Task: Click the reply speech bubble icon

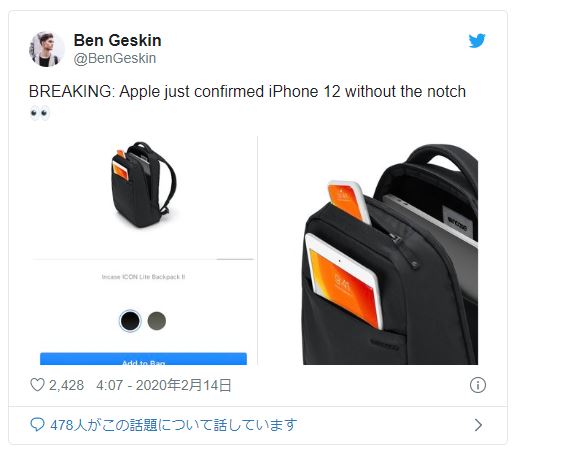Action: click(37, 424)
